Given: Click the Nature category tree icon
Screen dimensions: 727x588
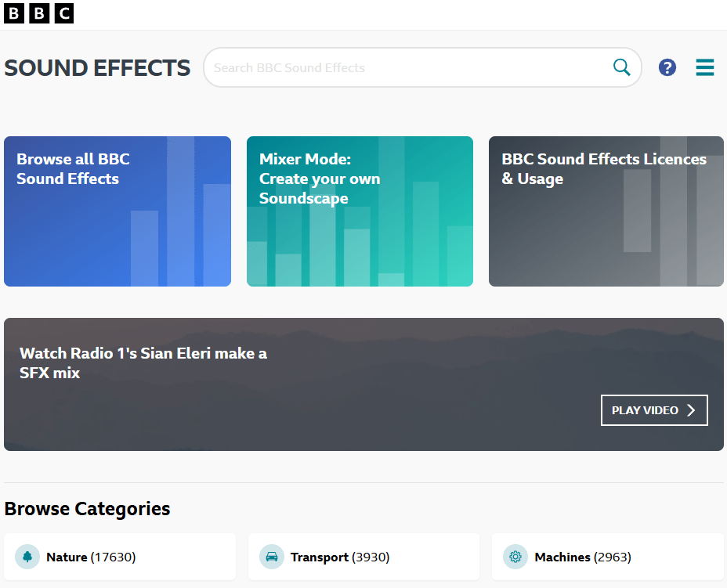Looking at the screenshot, I should 28,557.
